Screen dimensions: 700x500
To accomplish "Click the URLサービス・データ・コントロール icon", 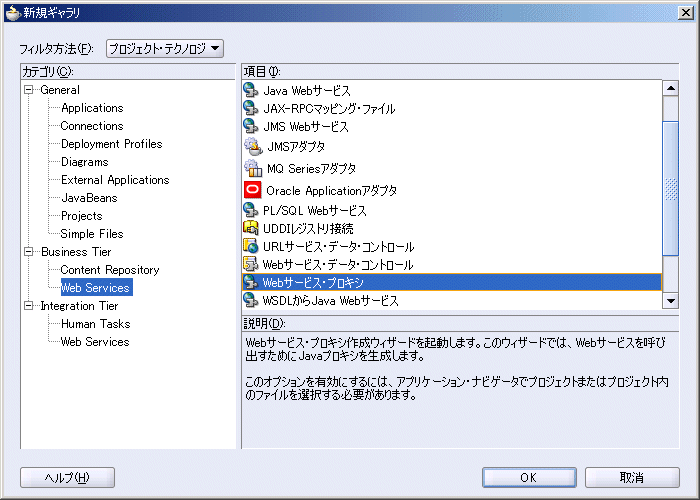I will [250, 246].
